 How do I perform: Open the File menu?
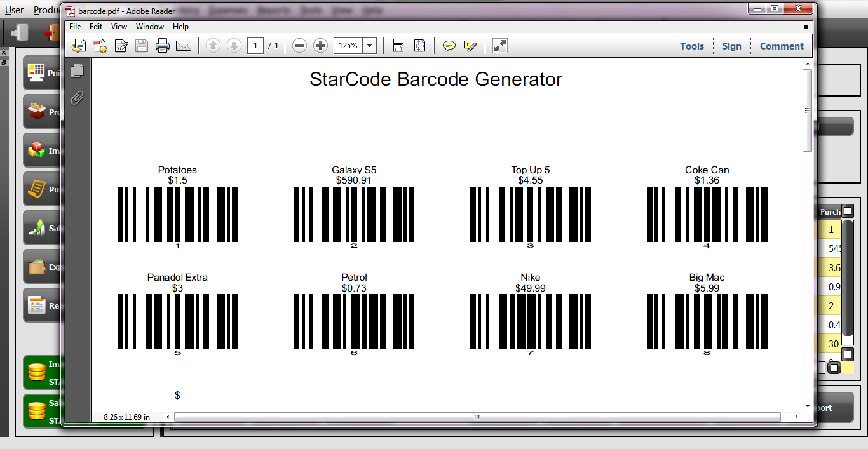click(75, 27)
